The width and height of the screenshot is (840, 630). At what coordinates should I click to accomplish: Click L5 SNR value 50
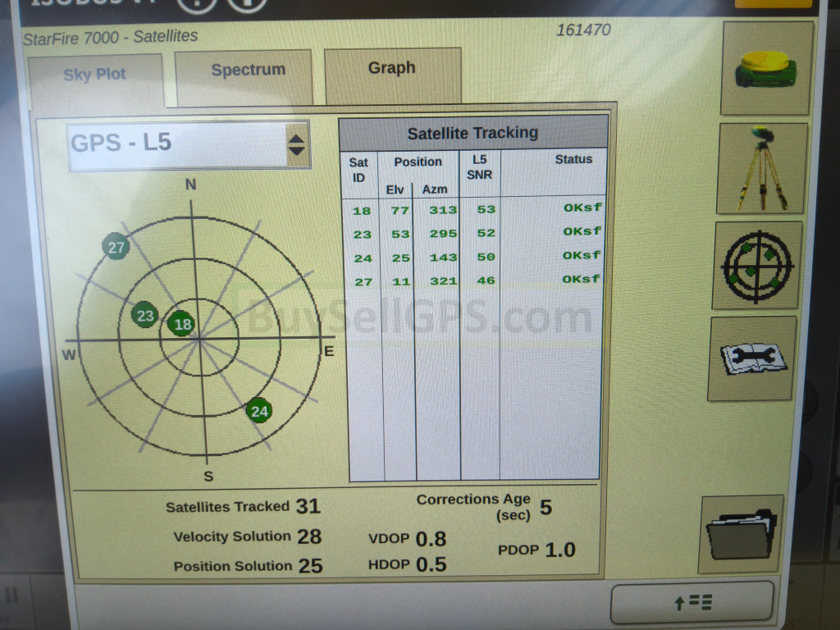click(x=486, y=257)
